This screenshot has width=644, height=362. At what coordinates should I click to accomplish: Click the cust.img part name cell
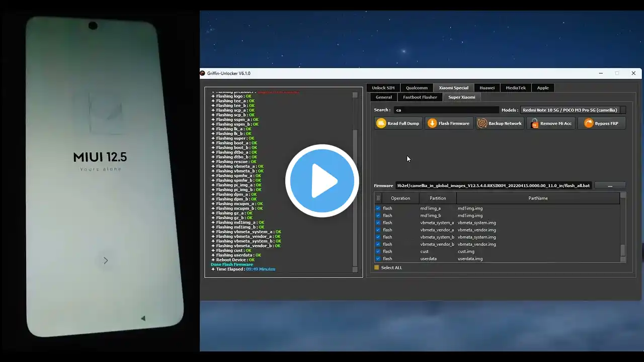click(466, 251)
